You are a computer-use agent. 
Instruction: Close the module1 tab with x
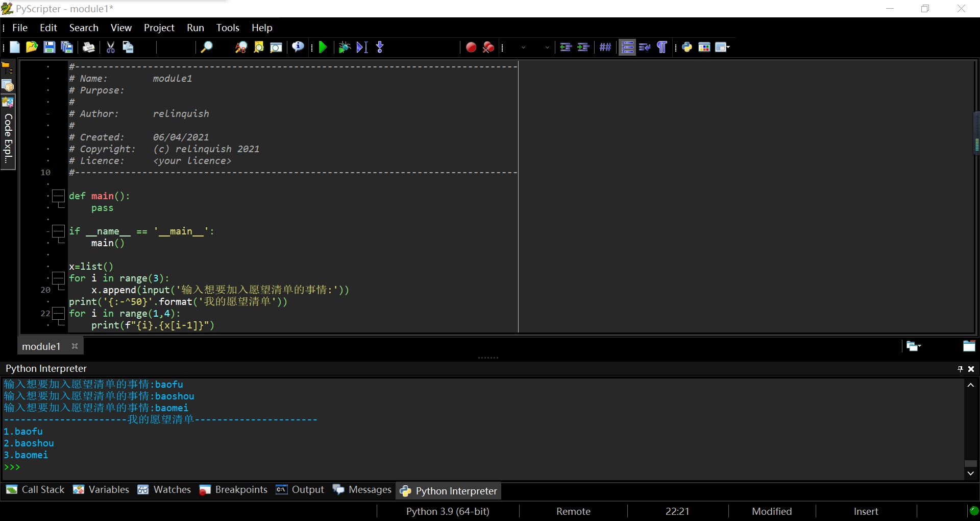75,346
